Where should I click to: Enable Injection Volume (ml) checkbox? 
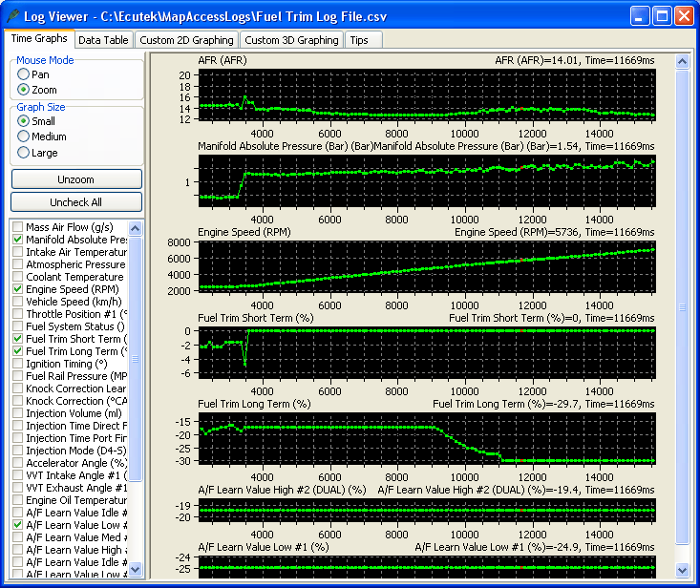coord(18,413)
